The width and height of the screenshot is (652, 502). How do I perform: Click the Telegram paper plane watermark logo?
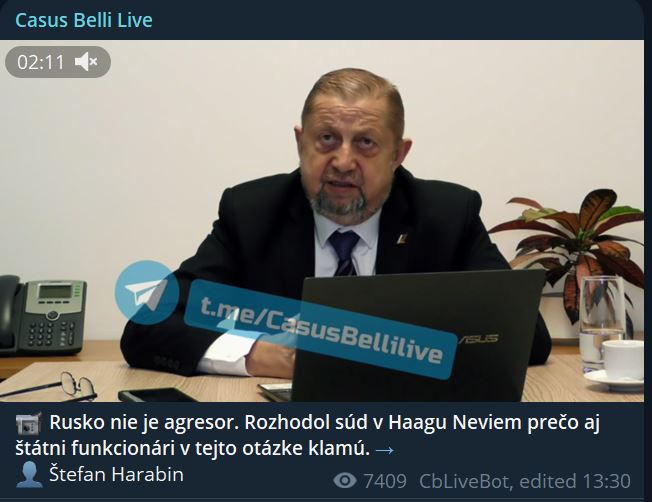click(x=147, y=292)
